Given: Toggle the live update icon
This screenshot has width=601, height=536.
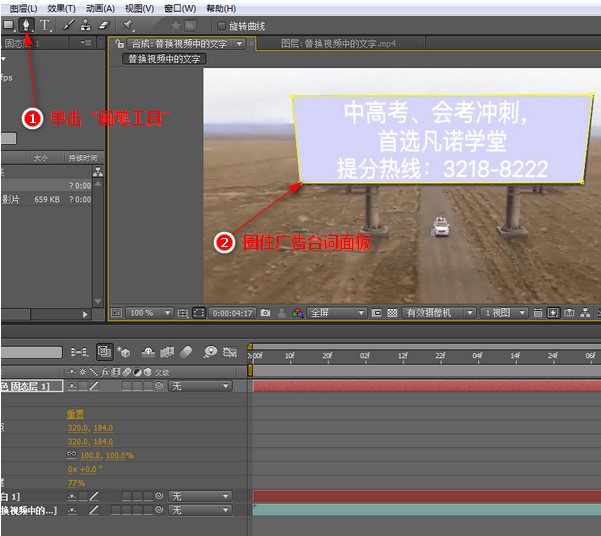Looking at the screenshot, I should point(104,352).
